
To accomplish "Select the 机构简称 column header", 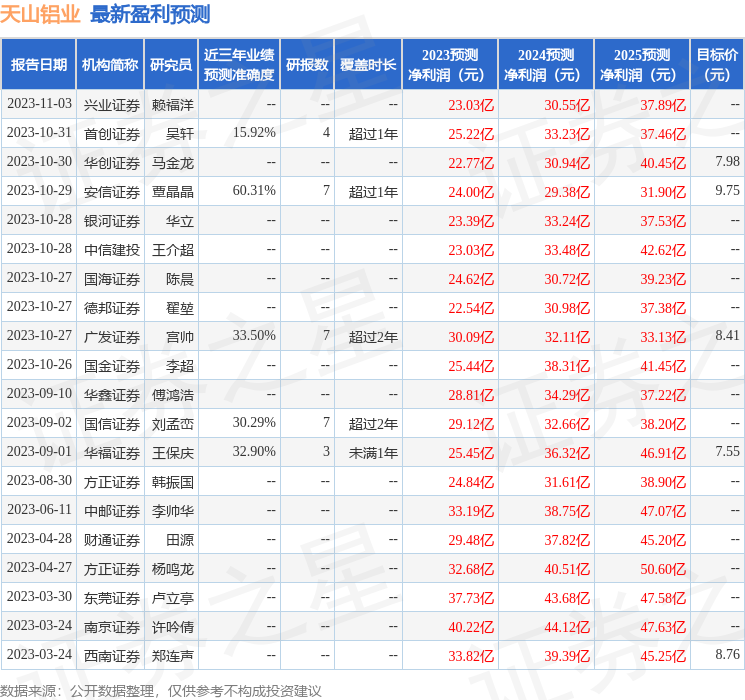I will (x=110, y=65).
